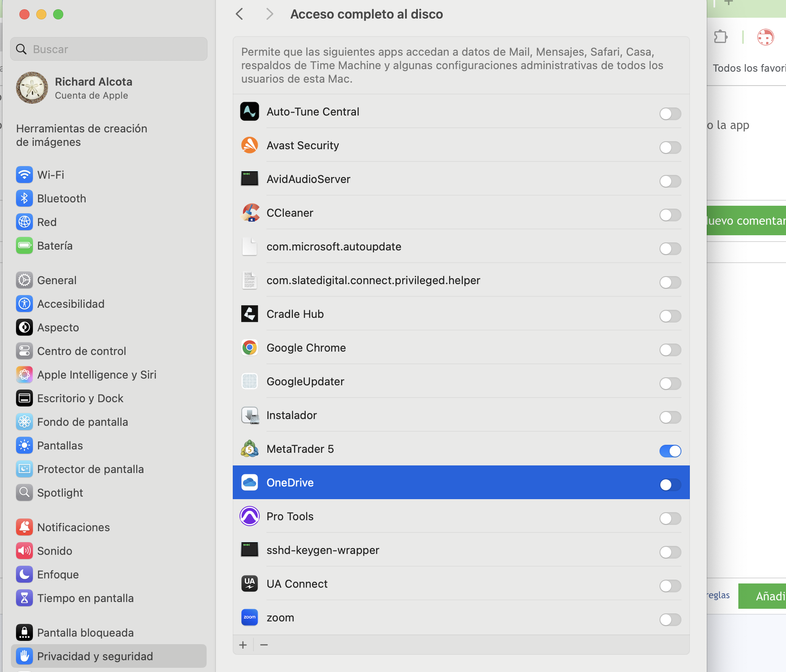Open General settings in sidebar

click(109, 280)
